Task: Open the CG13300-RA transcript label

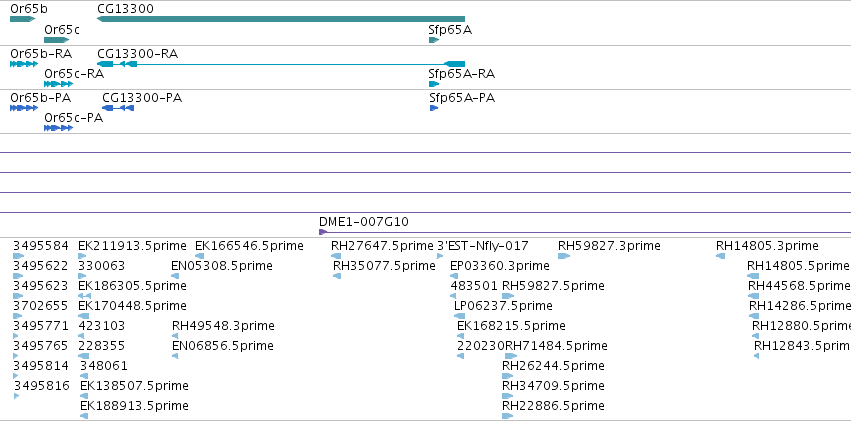Action: [x=137, y=54]
